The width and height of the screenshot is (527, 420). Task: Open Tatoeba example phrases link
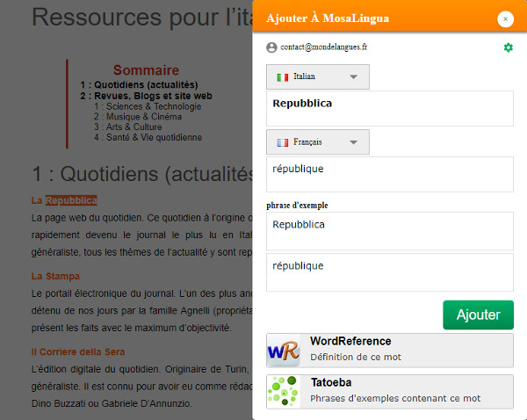[390, 392]
